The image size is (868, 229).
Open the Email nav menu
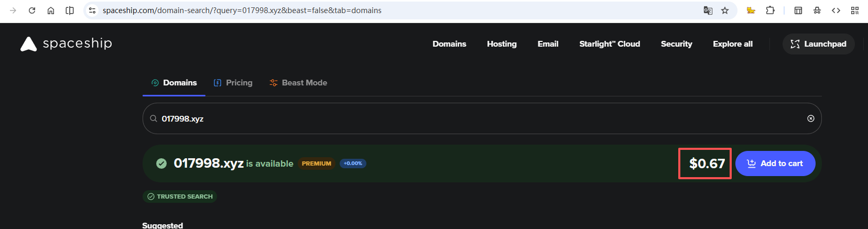coord(548,44)
